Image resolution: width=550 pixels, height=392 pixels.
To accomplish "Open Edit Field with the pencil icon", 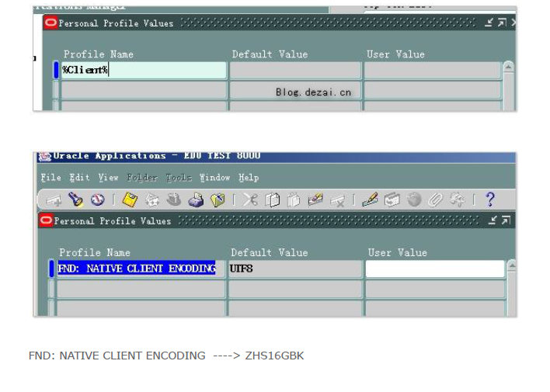I will point(370,199).
